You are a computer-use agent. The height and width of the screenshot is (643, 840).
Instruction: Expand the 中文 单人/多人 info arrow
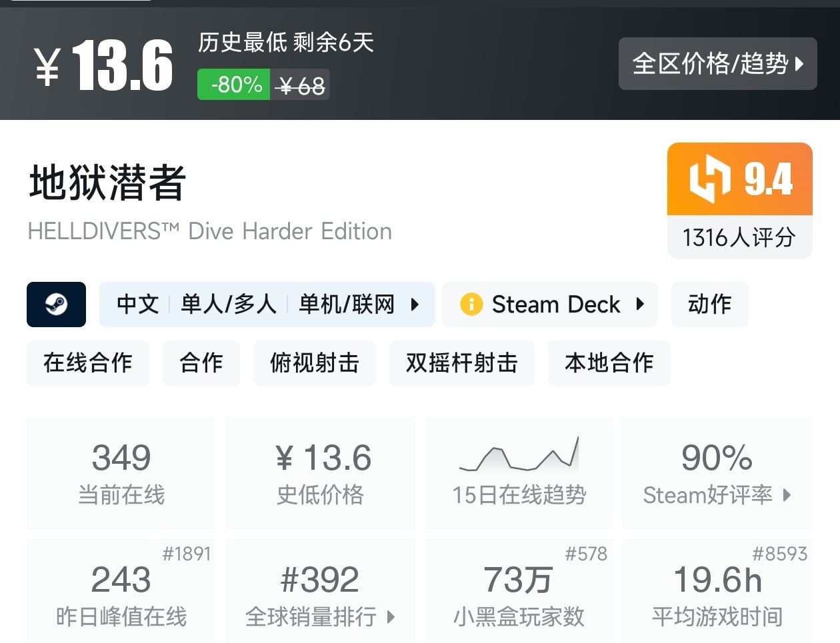pos(415,305)
